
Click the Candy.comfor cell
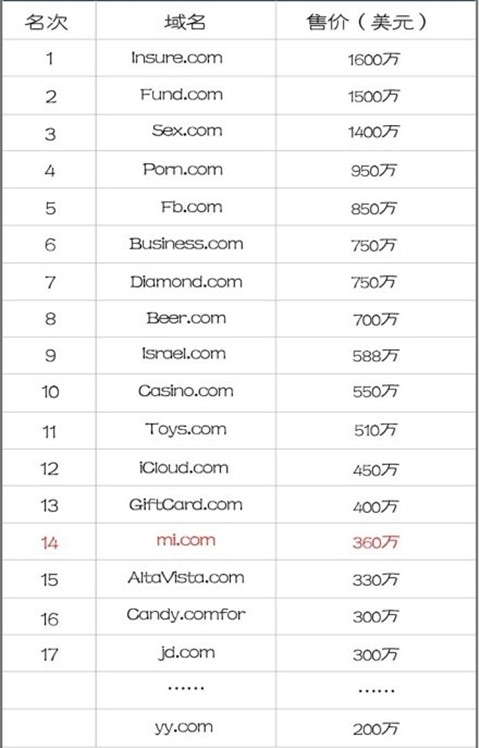(x=186, y=614)
